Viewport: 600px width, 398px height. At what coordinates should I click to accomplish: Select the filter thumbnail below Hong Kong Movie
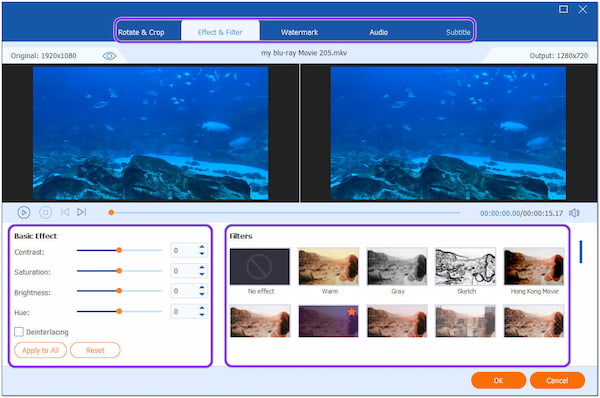click(x=534, y=321)
